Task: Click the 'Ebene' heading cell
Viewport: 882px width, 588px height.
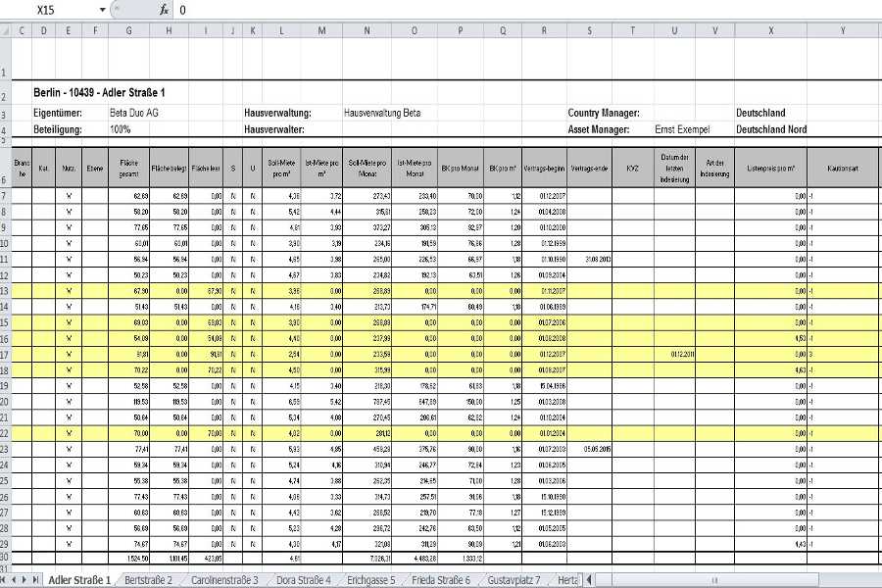Action: (x=95, y=168)
